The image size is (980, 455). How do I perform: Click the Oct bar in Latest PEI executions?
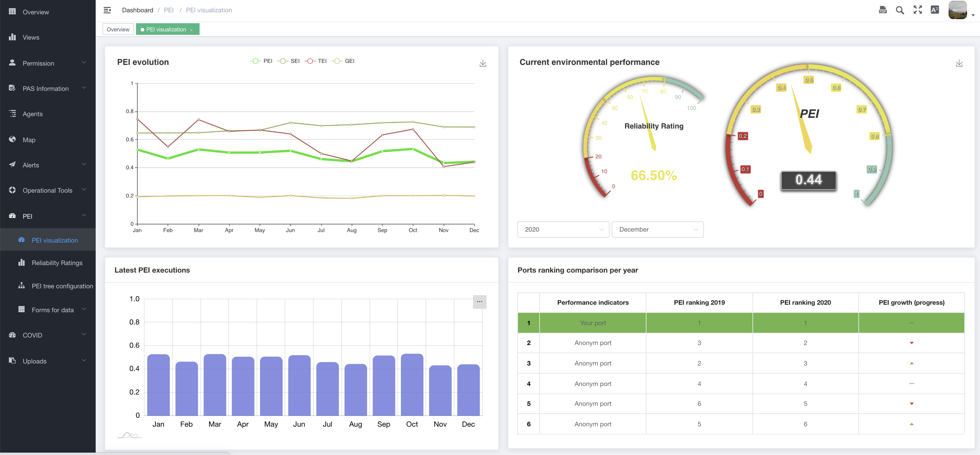412,384
